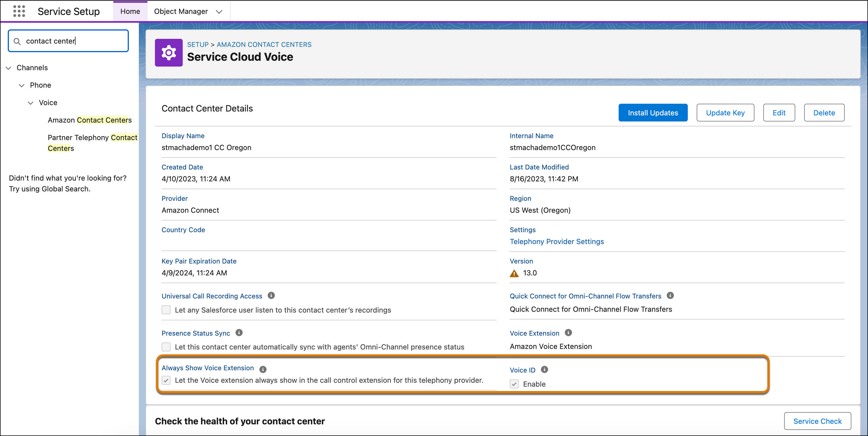Click the Version warning triangle icon
The width and height of the screenshot is (868, 436).
[x=514, y=273]
